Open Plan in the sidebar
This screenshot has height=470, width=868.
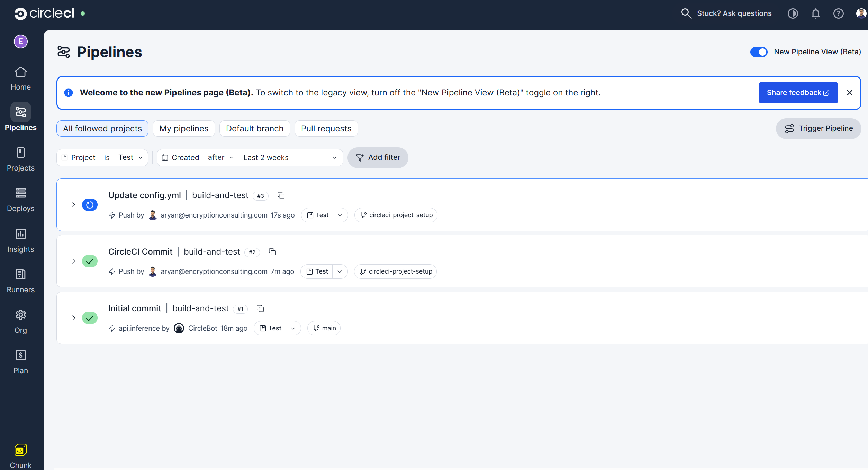[x=21, y=362]
